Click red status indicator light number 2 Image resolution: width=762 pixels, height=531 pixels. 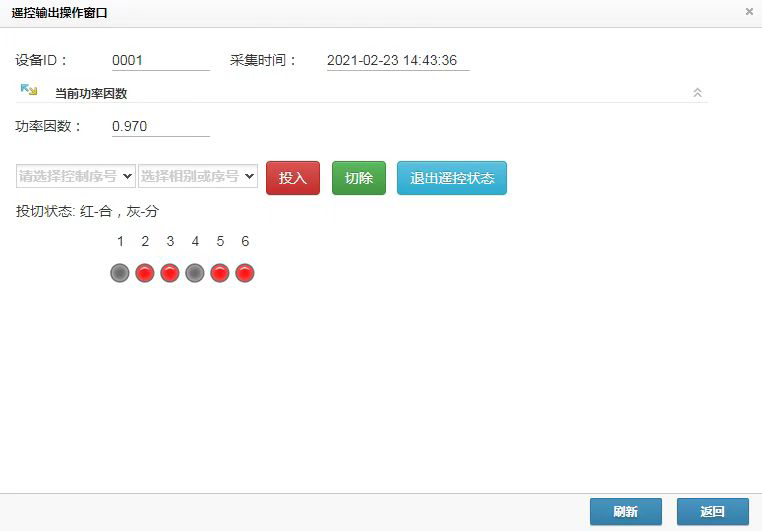click(145, 273)
